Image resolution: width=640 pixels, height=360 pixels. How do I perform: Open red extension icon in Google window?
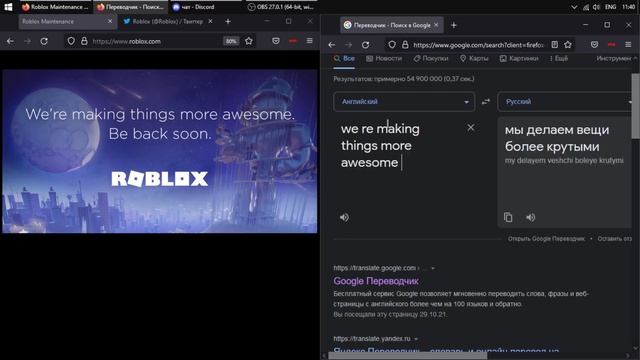[611, 45]
